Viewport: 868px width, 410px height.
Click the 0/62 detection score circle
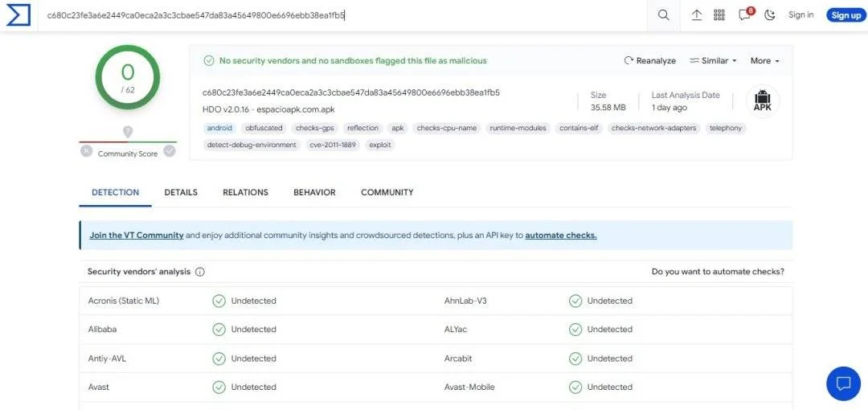[127, 77]
